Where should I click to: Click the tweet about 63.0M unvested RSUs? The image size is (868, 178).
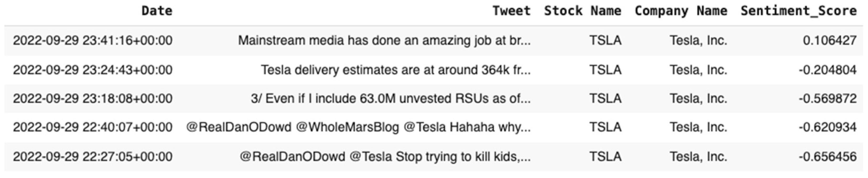point(391,99)
